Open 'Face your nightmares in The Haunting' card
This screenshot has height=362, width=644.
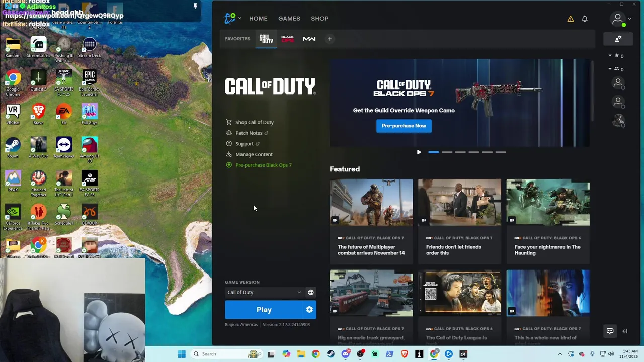(548, 221)
